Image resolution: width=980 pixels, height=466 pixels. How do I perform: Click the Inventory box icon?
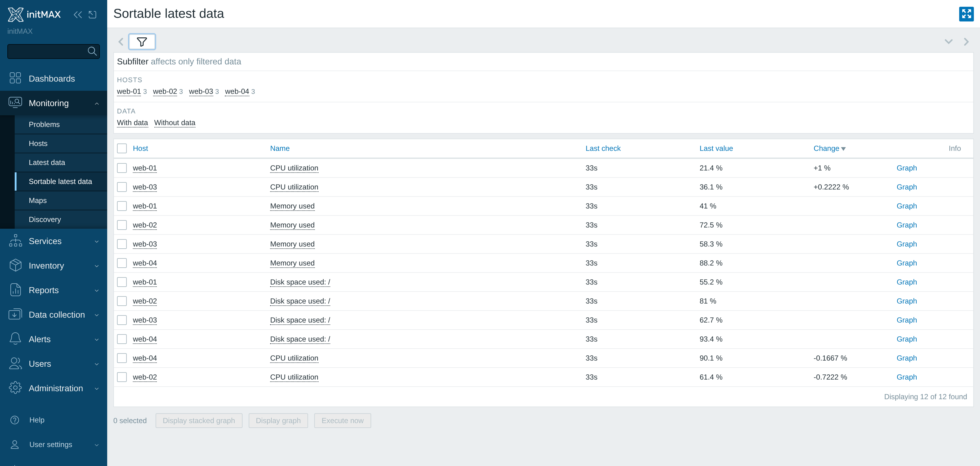[x=15, y=265]
